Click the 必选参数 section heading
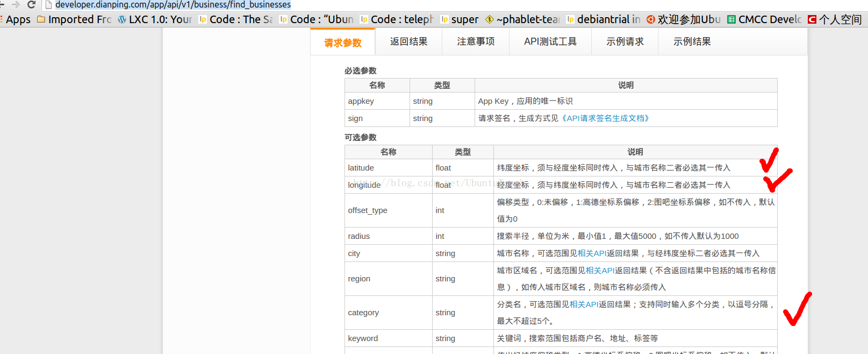The width and height of the screenshot is (868, 354). coord(361,71)
